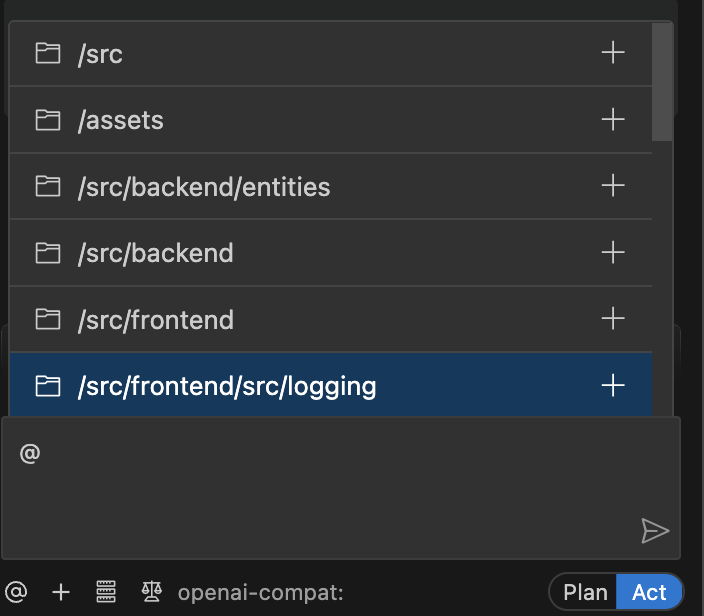The height and width of the screenshot is (616, 704).
Task: Add /src/frontend via its plus icon
Action: (613, 319)
